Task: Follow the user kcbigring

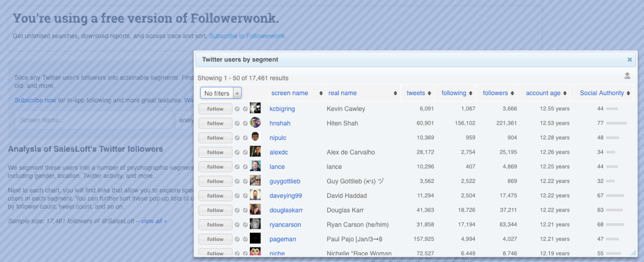Action: (215, 109)
